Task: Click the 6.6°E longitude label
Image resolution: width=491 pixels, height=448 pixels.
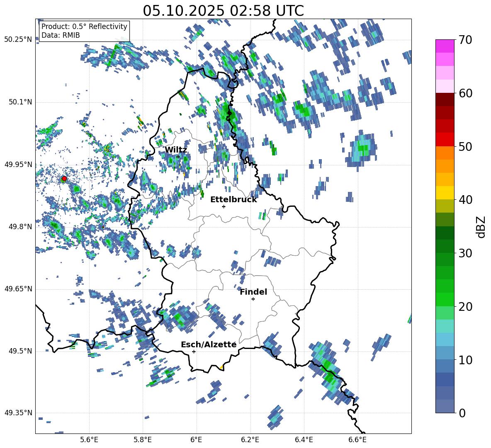Action: (357, 440)
